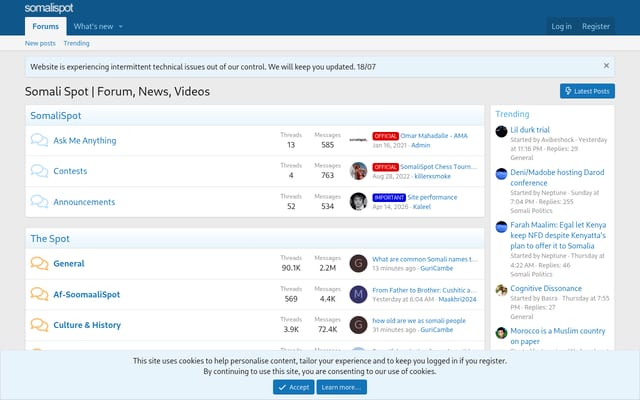Screen dimensions: 640x400
Task: Dismiss the technical issues notice
Action: (x=606, y=66)
